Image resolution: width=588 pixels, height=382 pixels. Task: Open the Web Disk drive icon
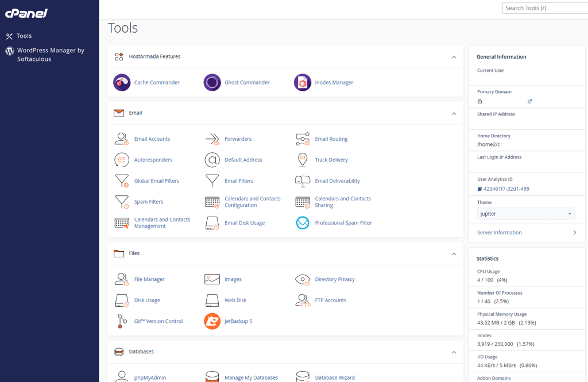coord(212,300)
